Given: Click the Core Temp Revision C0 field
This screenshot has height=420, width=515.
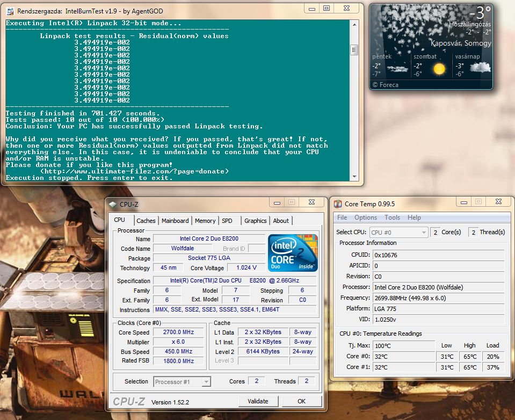Looking at the screenshot, I should tap(438, 277).
